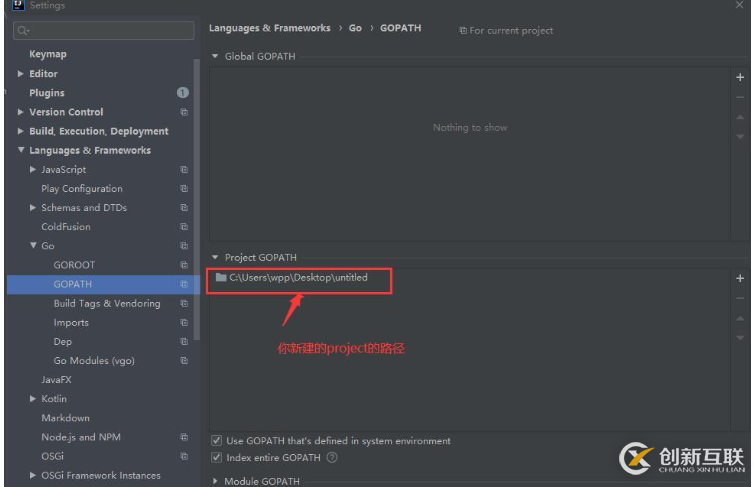Click the project-level icon next to Play Configuration
The height and width of the screenshot is (487, 754).
click(x=184, y=188)
